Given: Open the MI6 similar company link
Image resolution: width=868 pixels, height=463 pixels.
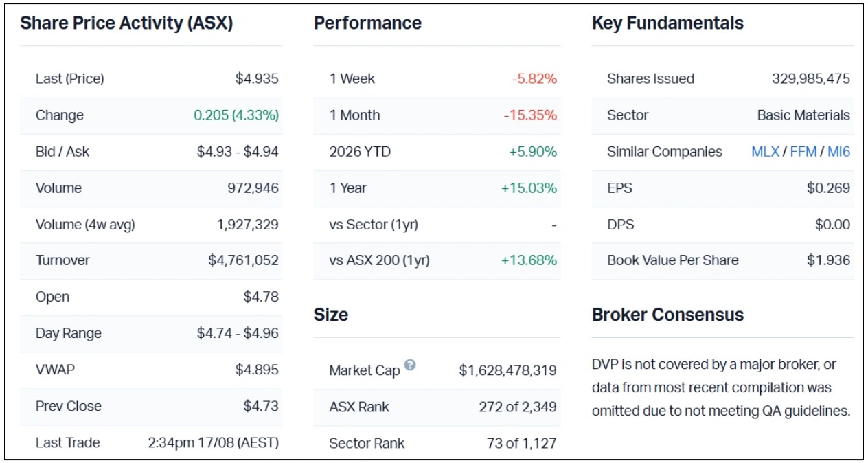Looking at the screenshot, I should pyautogui.click(x=838, y=152).
